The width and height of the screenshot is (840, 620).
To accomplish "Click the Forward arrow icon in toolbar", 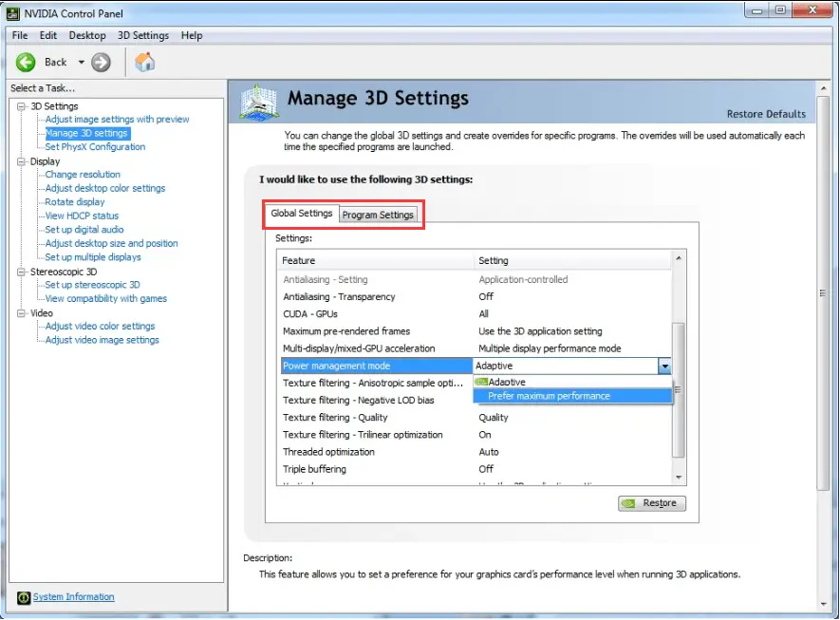I will click(x=102, y=63).
